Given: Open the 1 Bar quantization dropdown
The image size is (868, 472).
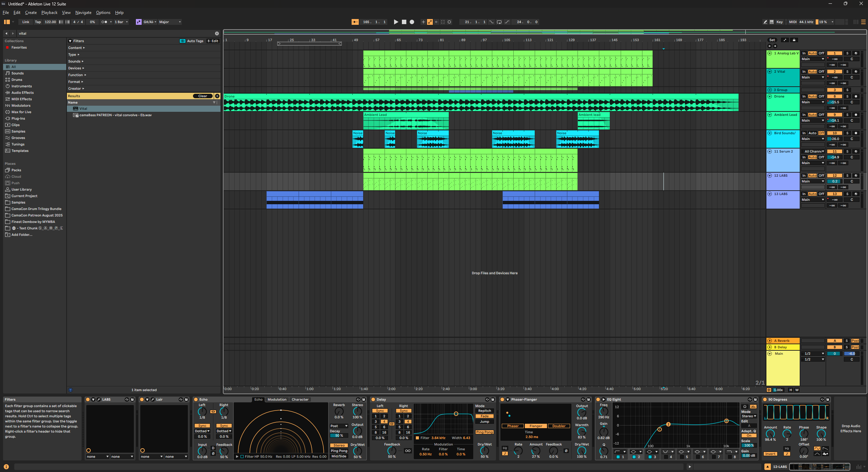Looking at the screenshot, I should (x=121, y=22).
